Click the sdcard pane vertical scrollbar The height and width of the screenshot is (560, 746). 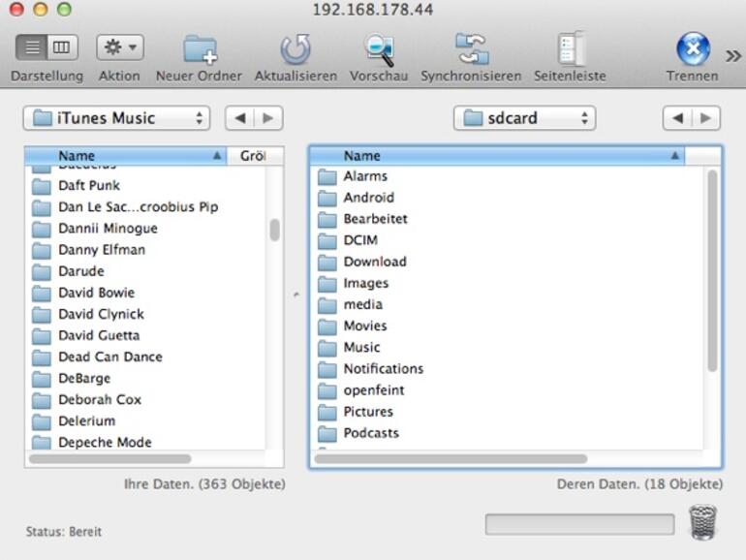[712, 270]
